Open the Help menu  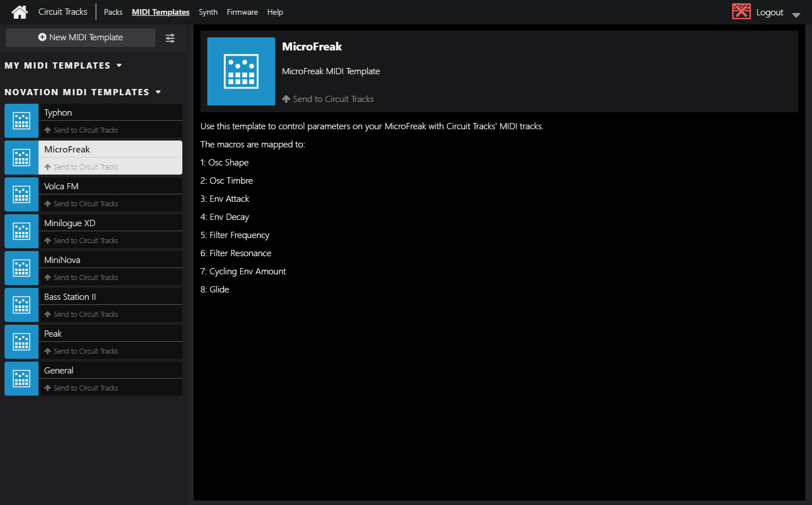coord(275,12)
